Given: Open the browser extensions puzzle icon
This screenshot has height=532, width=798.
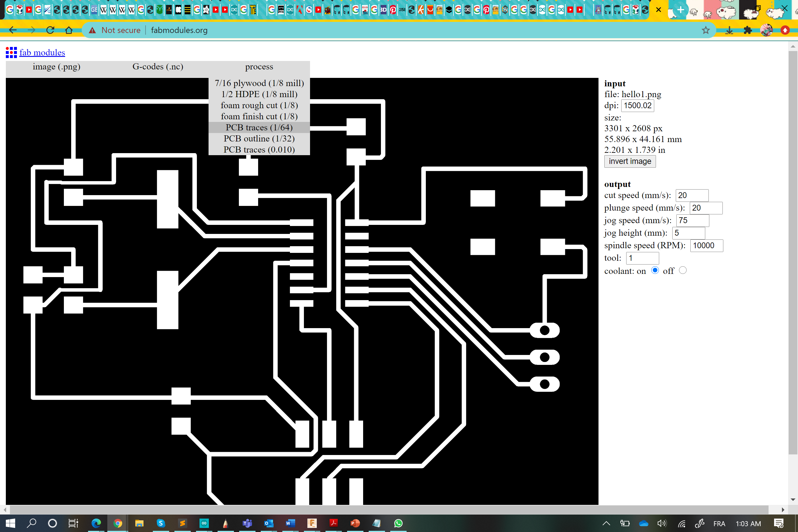Looking at the screenshot, I should (x=748, y=30).
